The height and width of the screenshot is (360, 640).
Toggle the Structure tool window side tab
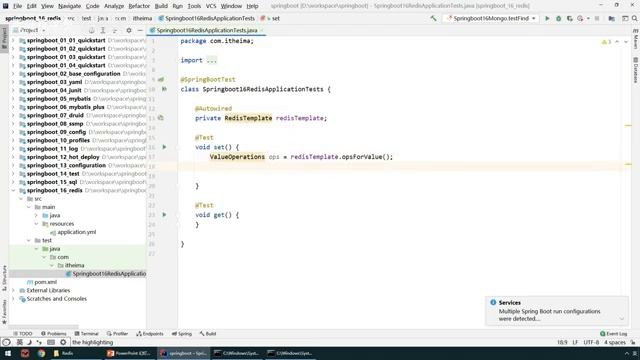point(4,278)
